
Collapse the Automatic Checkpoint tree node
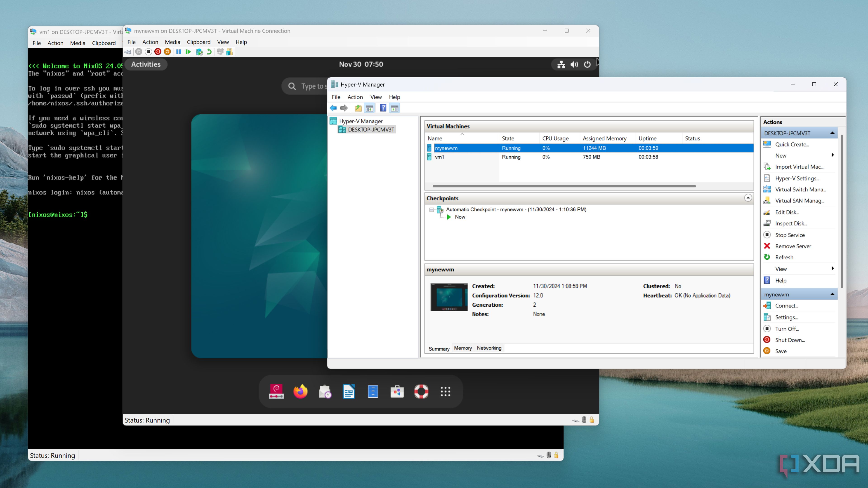click(431, 209)
